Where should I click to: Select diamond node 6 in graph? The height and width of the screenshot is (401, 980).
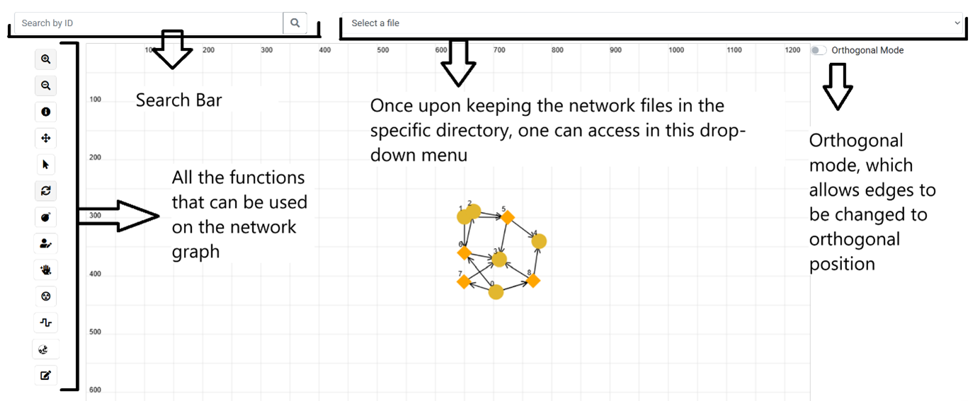pos(465,252)
